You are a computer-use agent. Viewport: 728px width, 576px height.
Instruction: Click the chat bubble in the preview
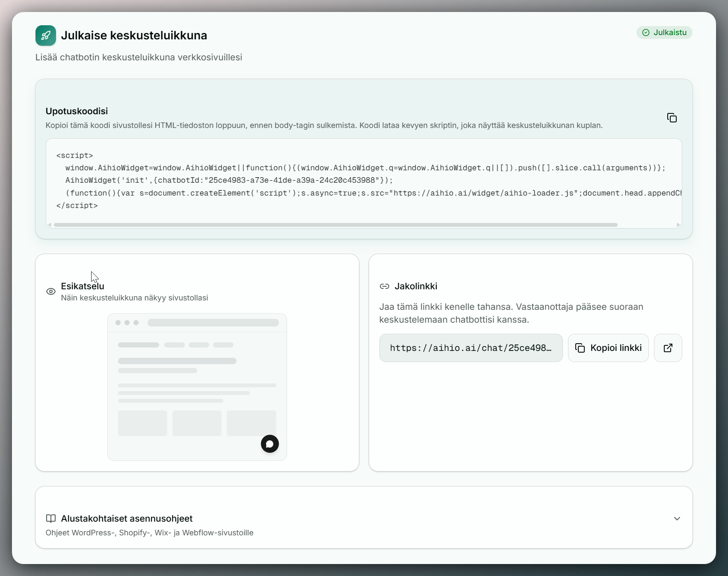(x=270, y=444)
